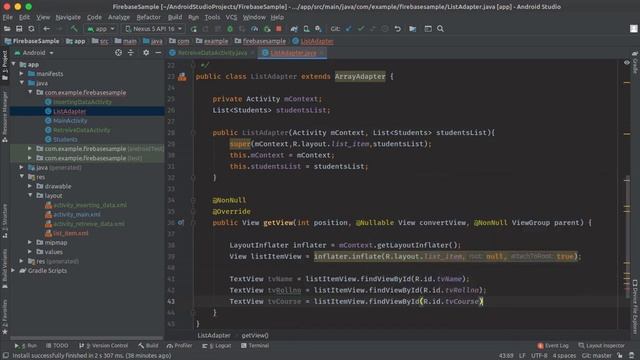Open the Logcat tool window
The width and height of the screenshot is (640, 360).
coord(217,346)
